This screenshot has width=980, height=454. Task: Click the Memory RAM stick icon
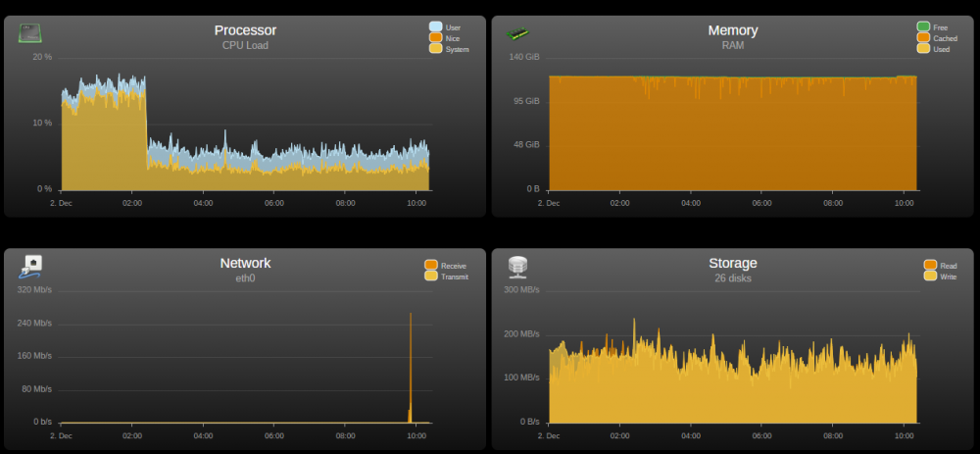pyautogui.click(x=517, y=33)
